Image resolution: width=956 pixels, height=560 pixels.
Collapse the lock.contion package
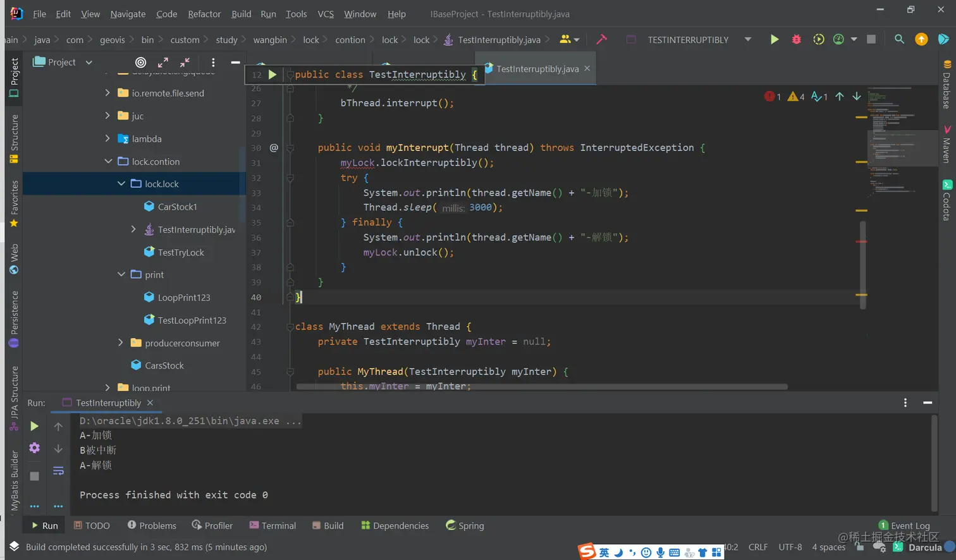(108, 161)
